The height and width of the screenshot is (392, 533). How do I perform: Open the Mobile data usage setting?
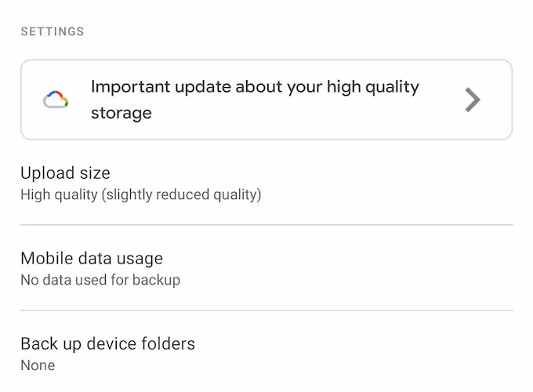coord(91,259)
